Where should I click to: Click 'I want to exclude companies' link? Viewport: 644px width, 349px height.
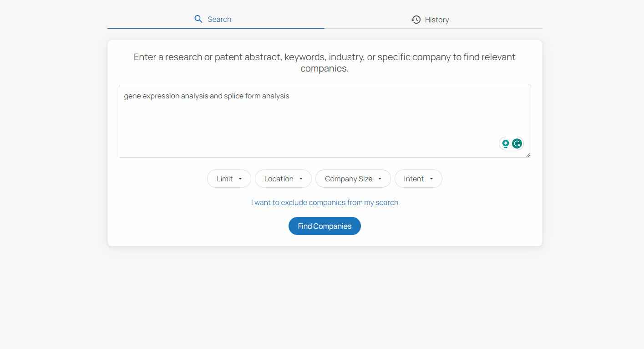(325, 202)
